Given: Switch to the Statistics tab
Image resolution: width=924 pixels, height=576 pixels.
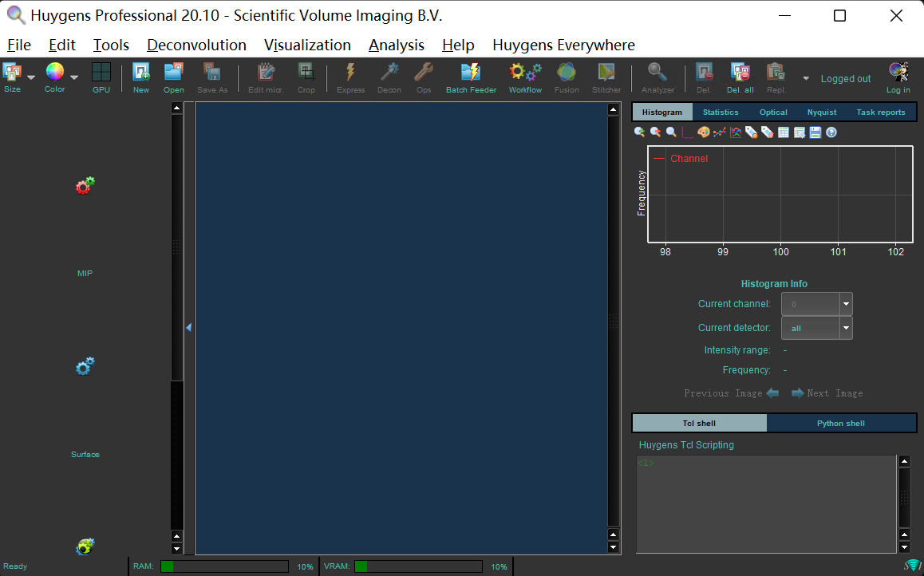Looking at the screenshot, I should pyautogui.click(x=721, y=112).
